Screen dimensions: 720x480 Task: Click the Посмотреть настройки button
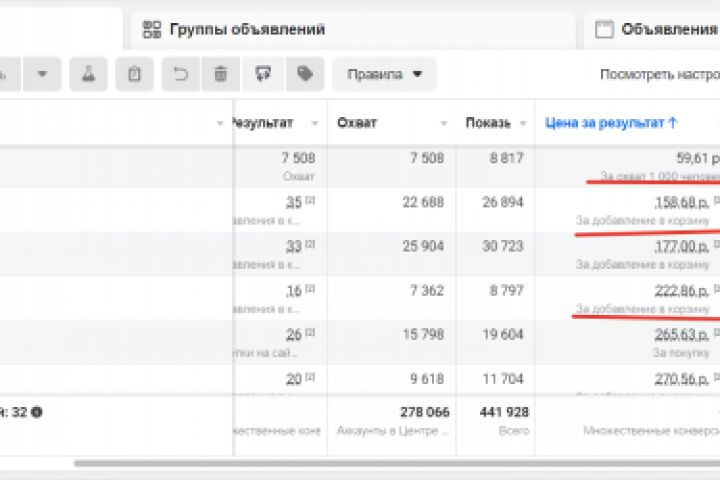click(658, 74)
